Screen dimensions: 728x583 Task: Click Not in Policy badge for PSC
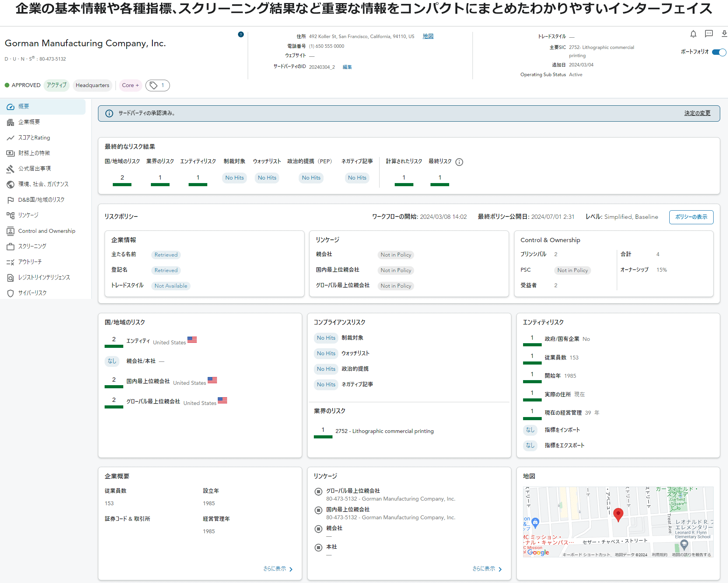[x=572, y=271]
